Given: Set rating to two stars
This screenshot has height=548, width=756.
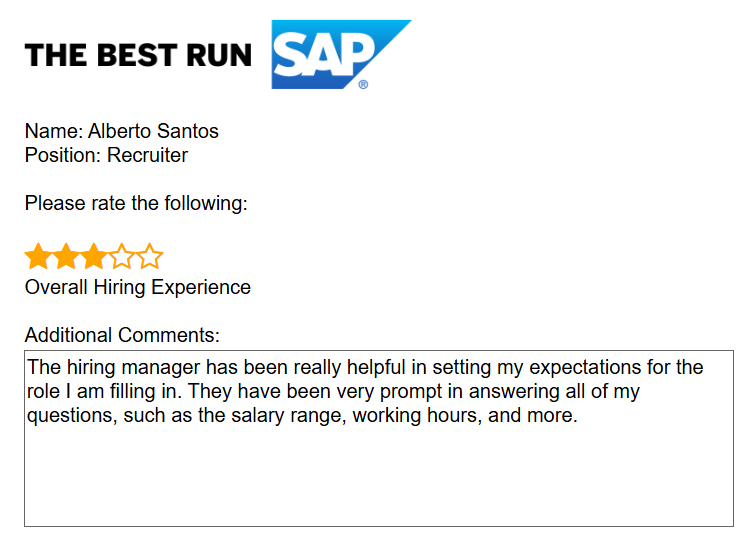Looking at the screenshot, I should (66, 257).
